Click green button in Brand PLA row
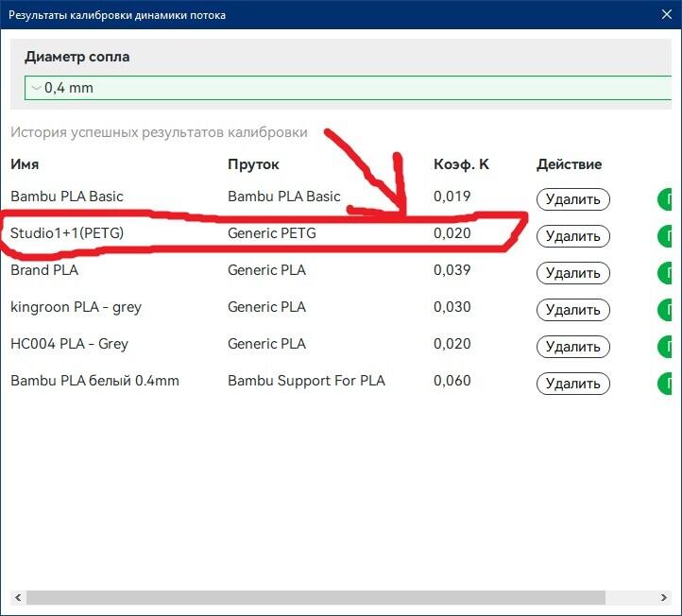 coord(665,273)
